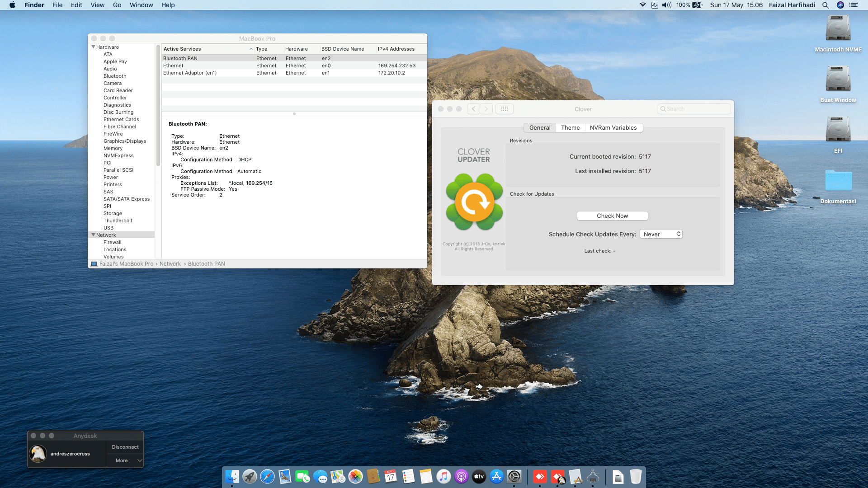
Task: Launch Music app from dock
Action: pos(443,476)
